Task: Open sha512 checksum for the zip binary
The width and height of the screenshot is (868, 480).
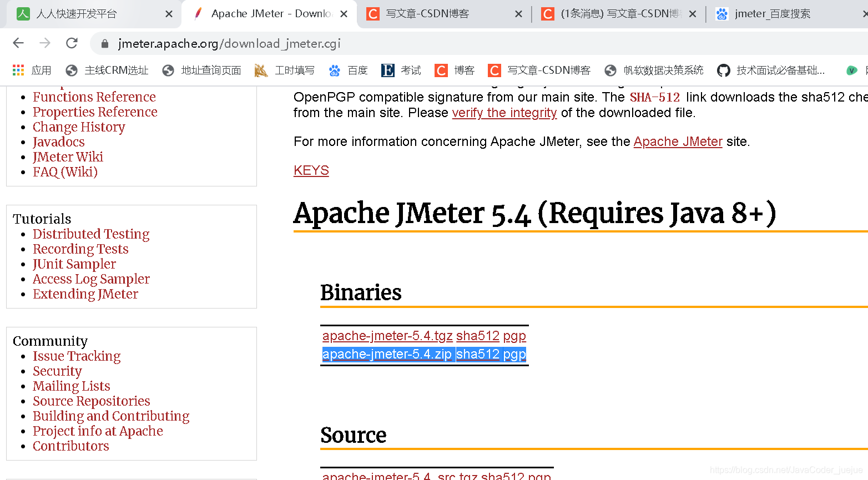Action: click(x=478, y=355)
